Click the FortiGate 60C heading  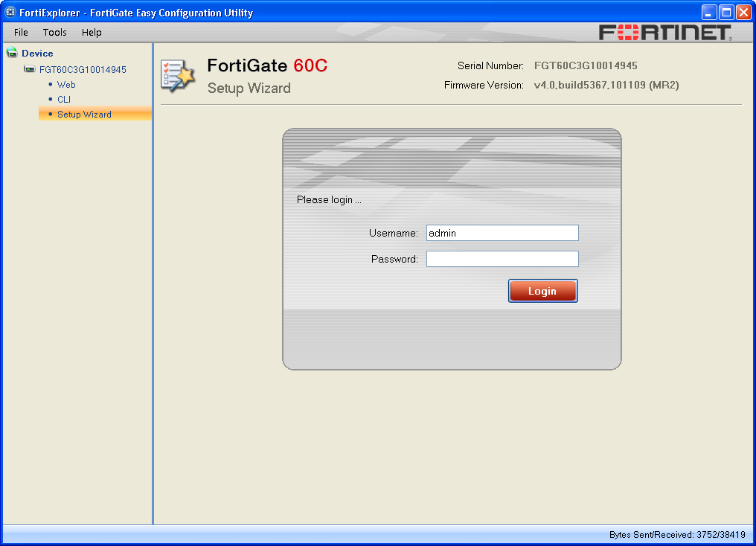click(267, 65)
